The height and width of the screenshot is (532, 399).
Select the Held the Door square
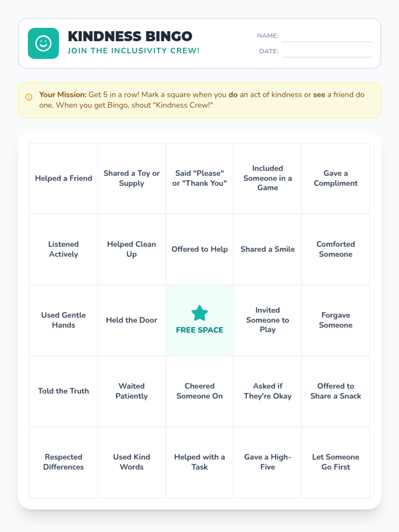[132, 320]
